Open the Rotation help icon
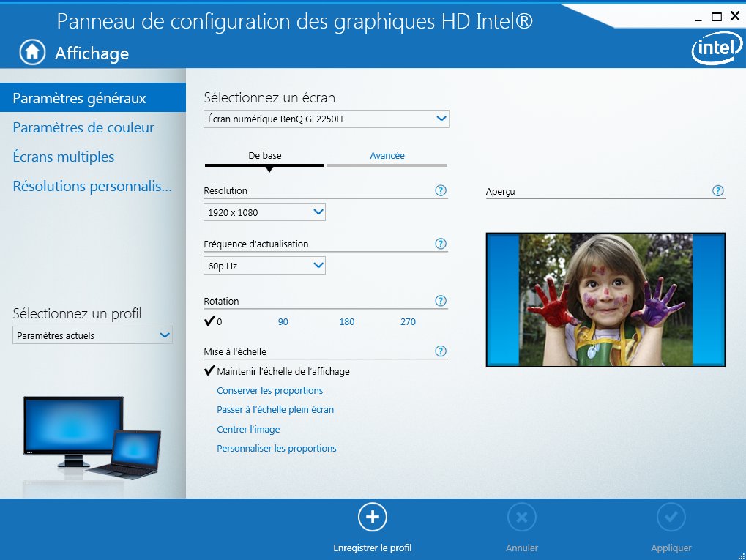 point(441,300)
